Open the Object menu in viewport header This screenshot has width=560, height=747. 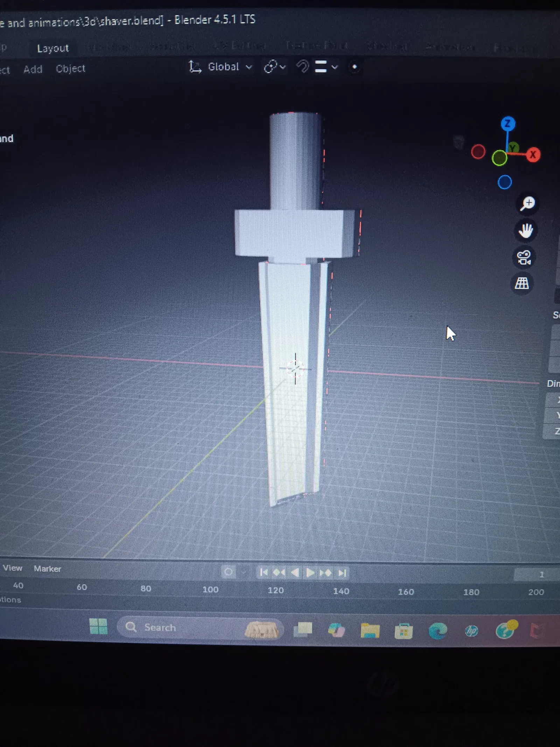[x=70, y=69]
